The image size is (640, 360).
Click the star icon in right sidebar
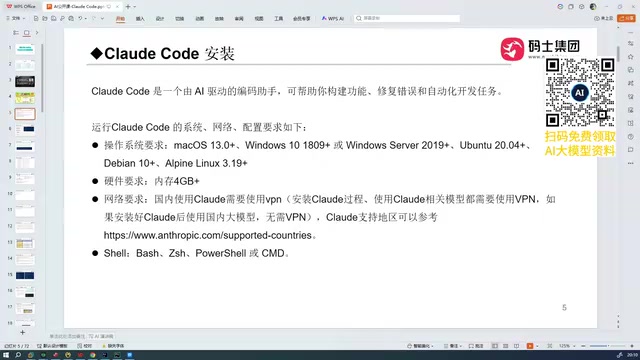631,57
